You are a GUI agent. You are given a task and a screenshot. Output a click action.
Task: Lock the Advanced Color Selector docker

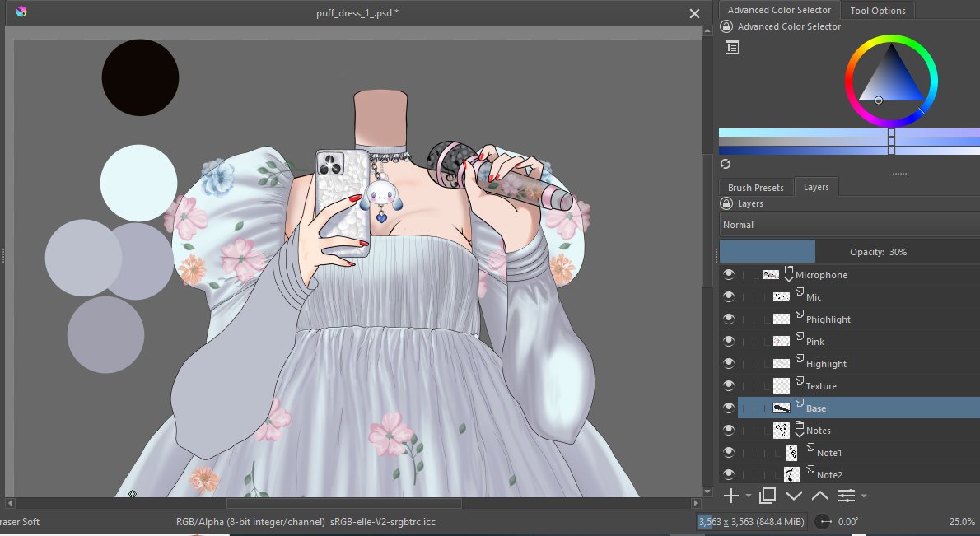click(x=726, y=26)
